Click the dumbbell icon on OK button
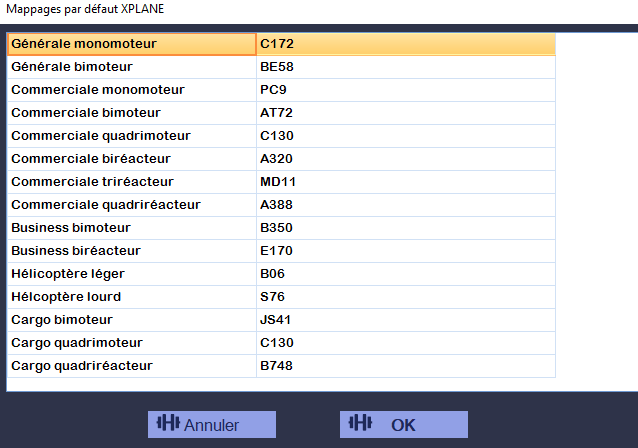This screenshot has height=448, width=638. point(360,423)
